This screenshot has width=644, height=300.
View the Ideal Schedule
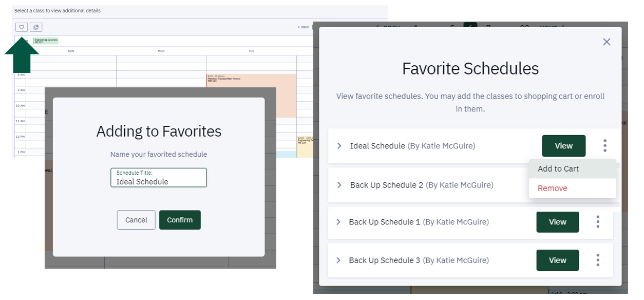563,146
